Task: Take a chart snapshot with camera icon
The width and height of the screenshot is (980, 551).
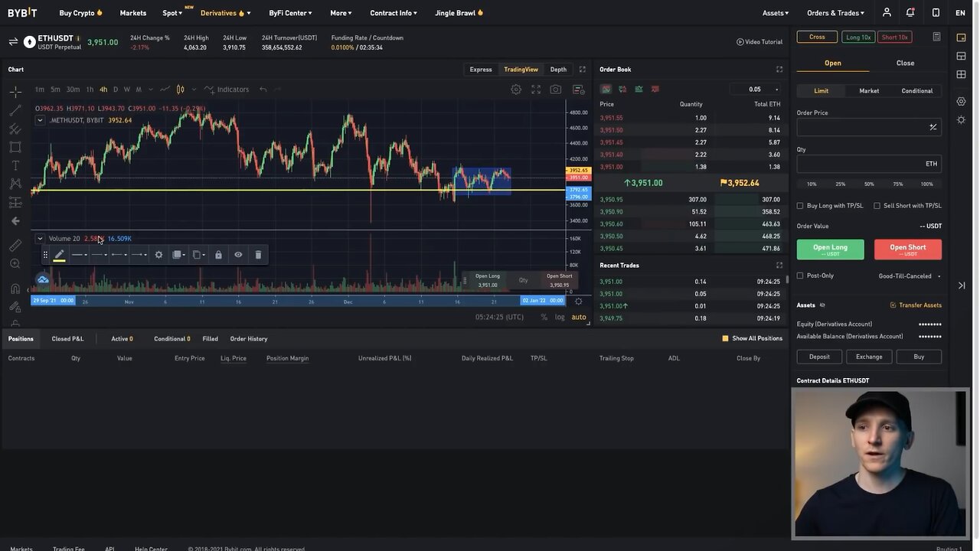Action: click(556, 90)
